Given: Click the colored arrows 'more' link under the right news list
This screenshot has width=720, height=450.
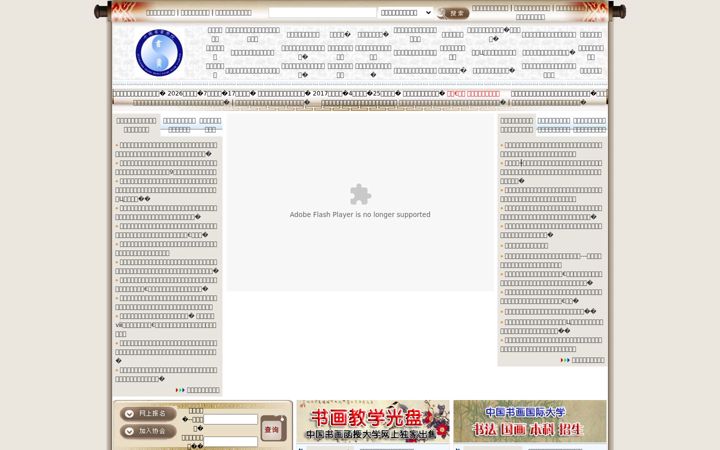Looking at the screenshot, I should pos(582,360).
